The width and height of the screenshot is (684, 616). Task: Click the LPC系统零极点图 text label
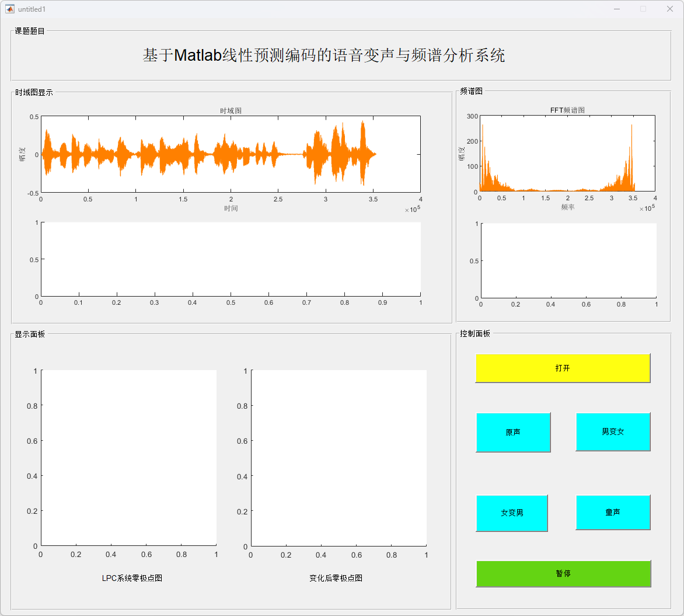point(132,578)
